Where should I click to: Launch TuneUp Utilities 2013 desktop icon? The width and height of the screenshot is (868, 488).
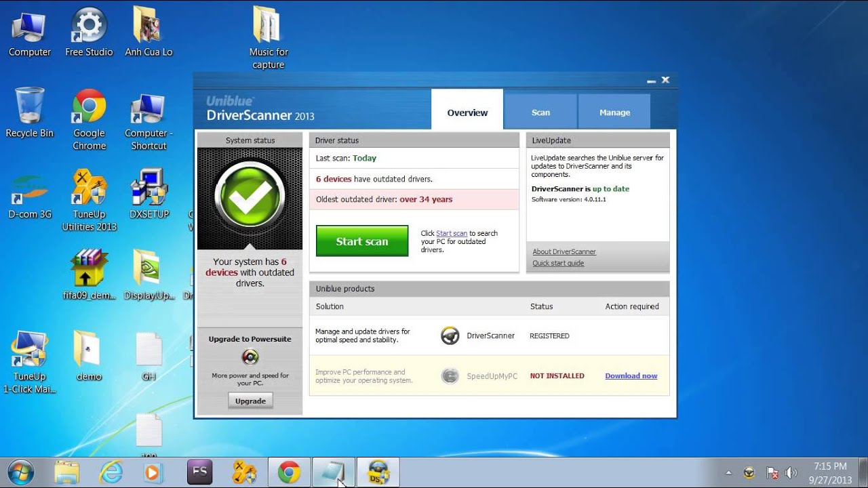coord(90,201)
